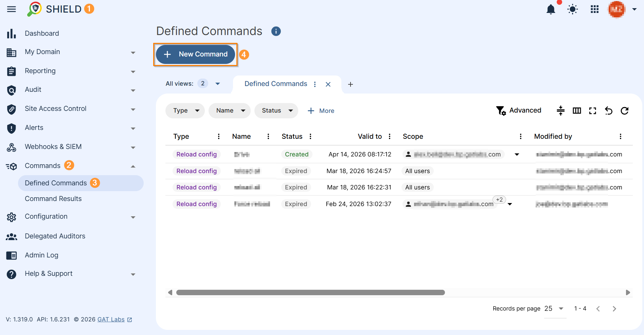Open the GAT Labs link in footer
644x335 pixels.
(111, 319)
